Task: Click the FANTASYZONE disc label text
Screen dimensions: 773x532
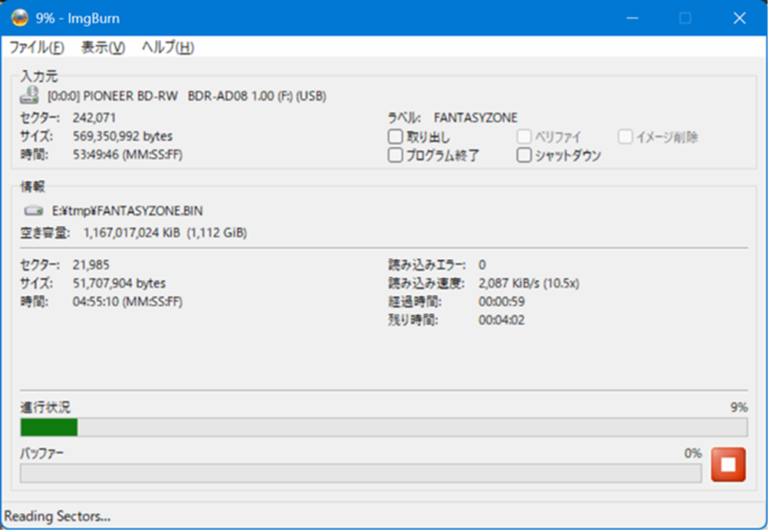Action: pyautogui.click(x=475, y=118)
